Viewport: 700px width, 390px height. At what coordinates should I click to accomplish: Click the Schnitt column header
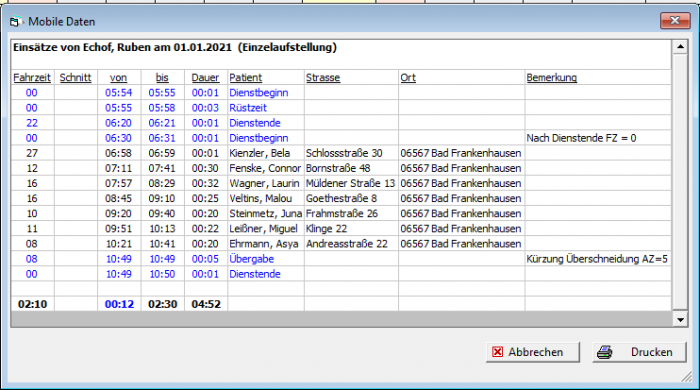(x=75, y=78)
